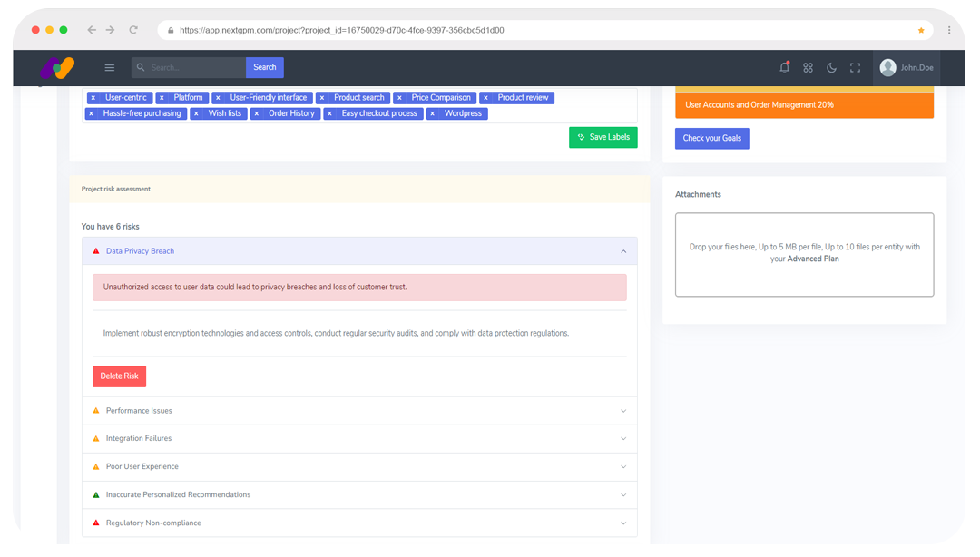This screenshot has width=980, height=557.
Task: Select the Performance Issues risk title
Action: pyautogui.click(x=139, y=411)
